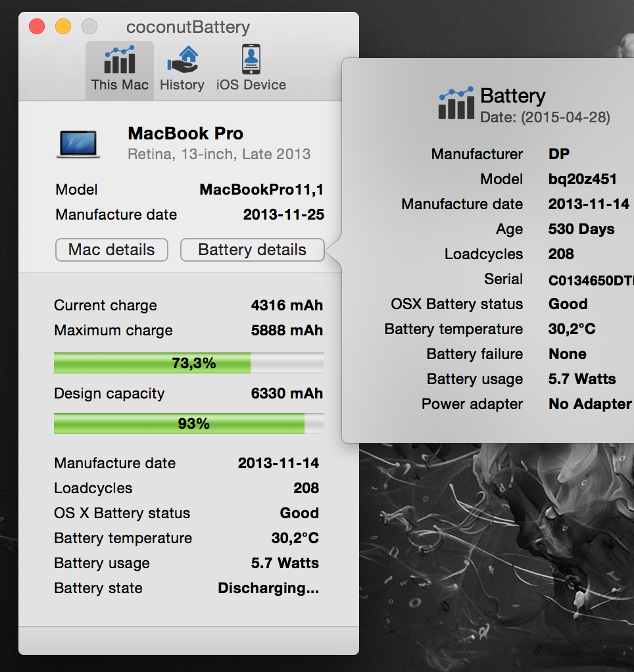Viewport: 634px width, 672px height.
Task: Open Mac details button
Action: (111, 250)
